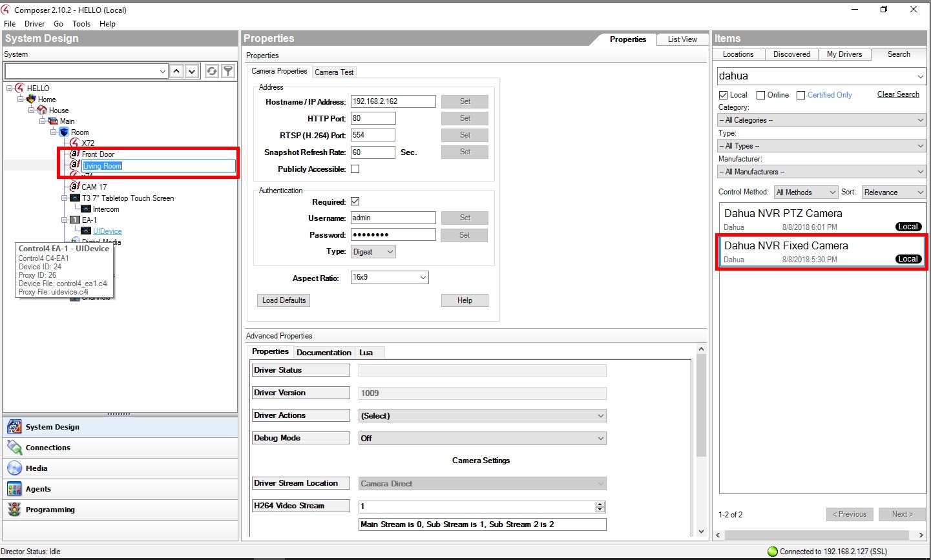Collapse the HELLO project node
Viewport: 931px width, 560px height.
(x=10, y=88)
